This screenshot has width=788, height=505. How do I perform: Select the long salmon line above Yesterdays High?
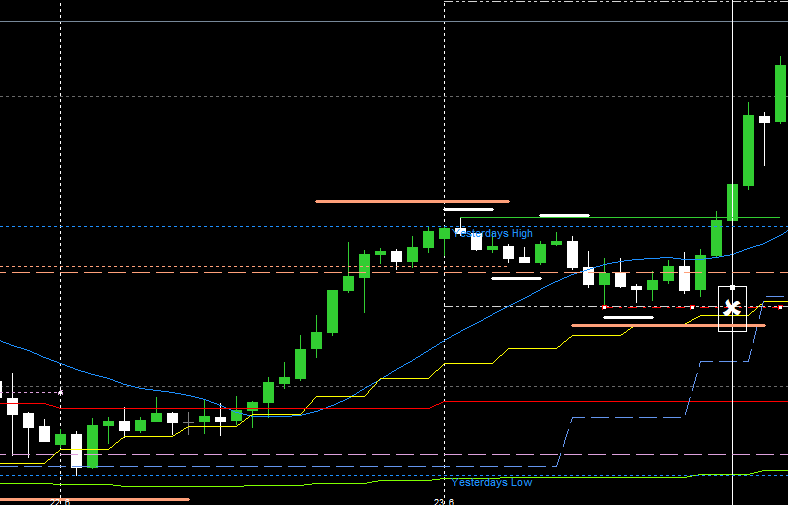pyautogui.click(x=412, y=201)
